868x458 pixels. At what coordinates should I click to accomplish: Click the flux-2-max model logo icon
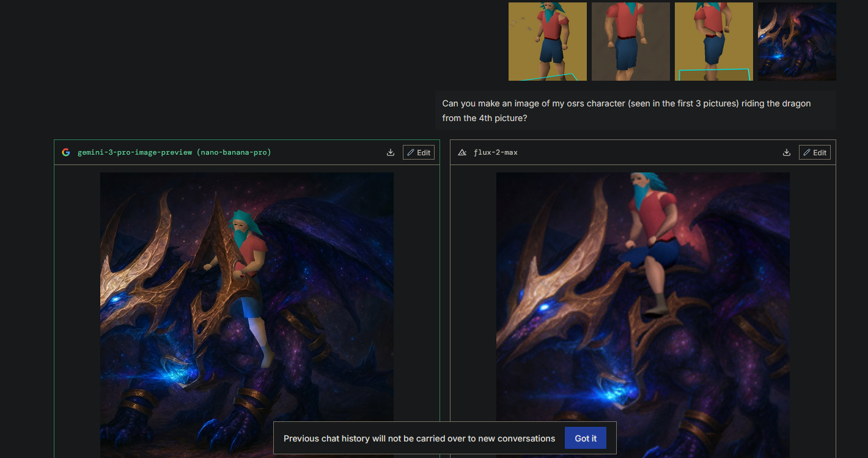click(462, 152)
